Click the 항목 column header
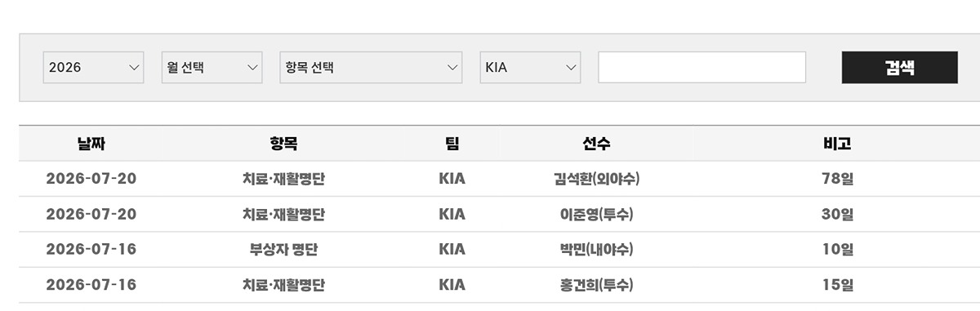Viewport: 980px width, 311px height. point(283,144)
